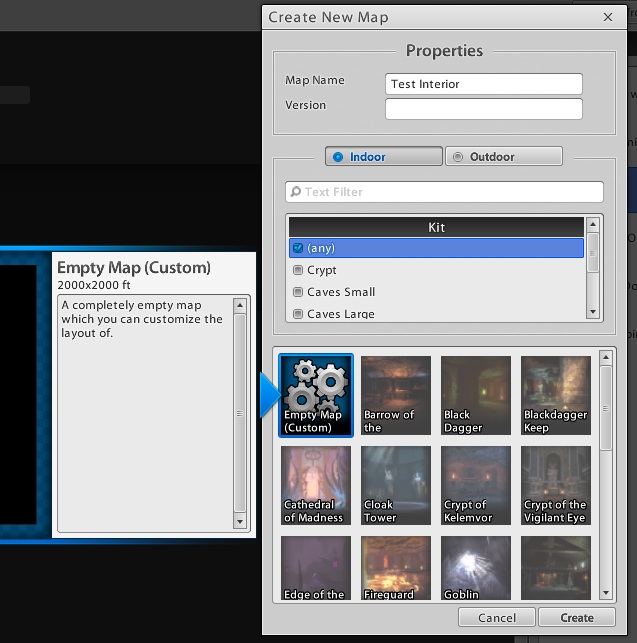Click the Empty Map (Custom) tooltip title
Viewport: 637px width, 643px height.
click(x=134, y=268)
